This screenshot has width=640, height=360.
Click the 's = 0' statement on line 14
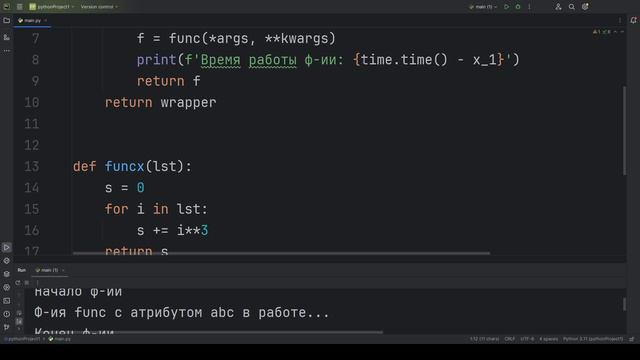click(124, 188)
